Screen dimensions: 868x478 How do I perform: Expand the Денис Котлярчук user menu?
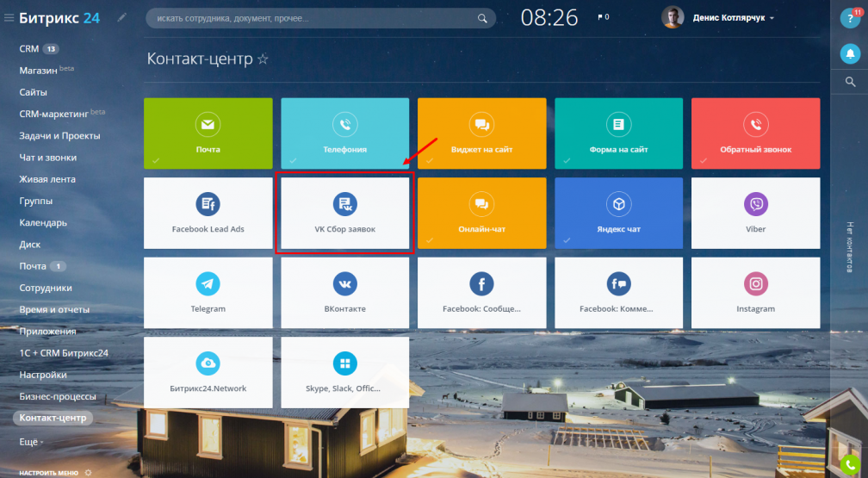coord(732,17)
